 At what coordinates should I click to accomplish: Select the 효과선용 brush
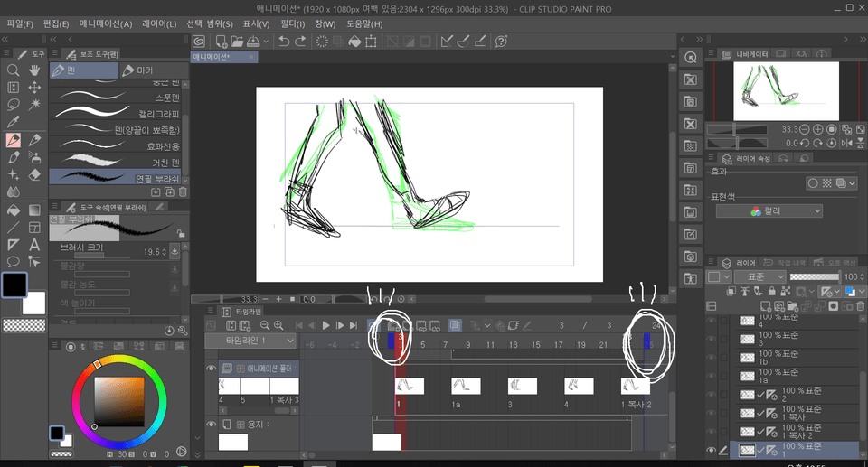click(x=115, y=146)
